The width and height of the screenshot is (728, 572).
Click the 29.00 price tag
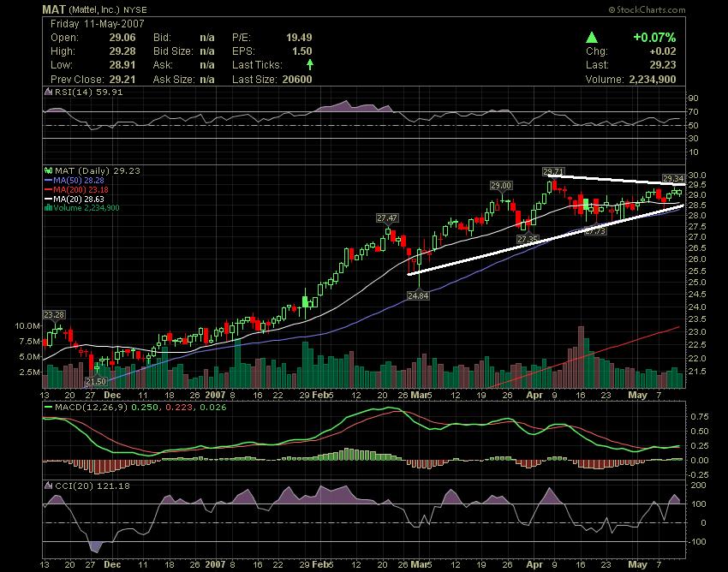point(501,185)
